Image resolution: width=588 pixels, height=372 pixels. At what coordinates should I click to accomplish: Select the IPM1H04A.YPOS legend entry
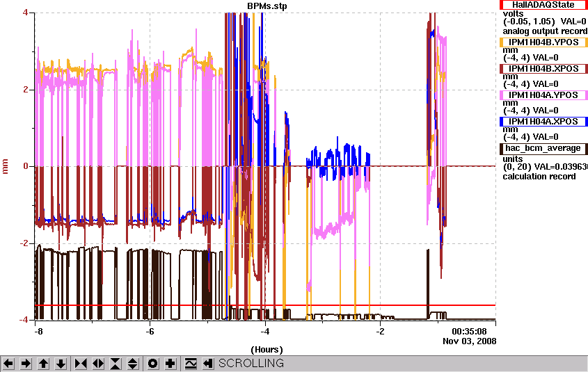(543, 95)
